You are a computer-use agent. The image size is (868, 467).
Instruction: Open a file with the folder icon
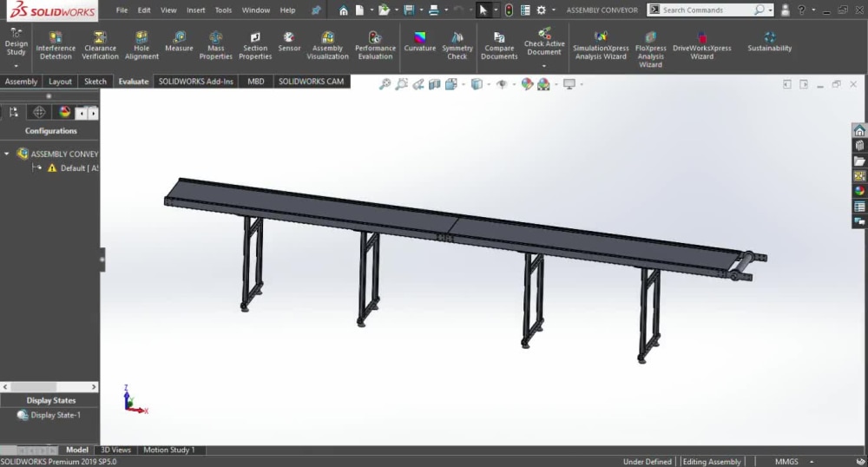point(384,10)
